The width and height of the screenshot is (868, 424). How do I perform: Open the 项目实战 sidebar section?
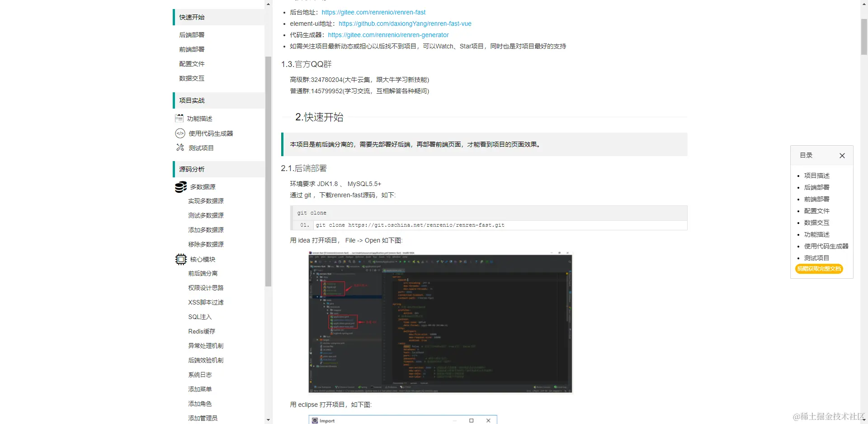point(219,100)
